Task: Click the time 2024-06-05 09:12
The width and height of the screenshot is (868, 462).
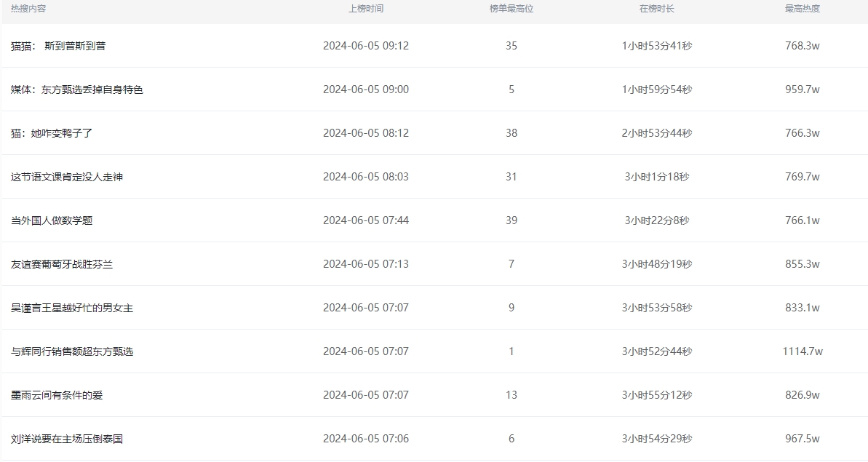Action: pyautogui.click(x=366, y=46)
